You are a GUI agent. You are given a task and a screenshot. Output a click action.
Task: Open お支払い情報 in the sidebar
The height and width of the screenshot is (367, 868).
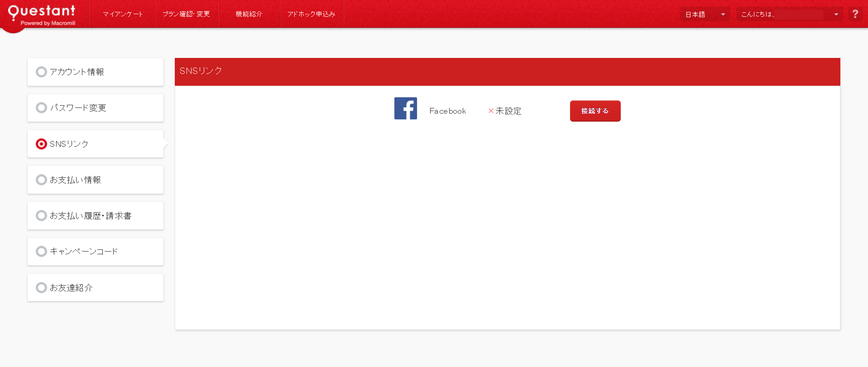coord(95,180)
